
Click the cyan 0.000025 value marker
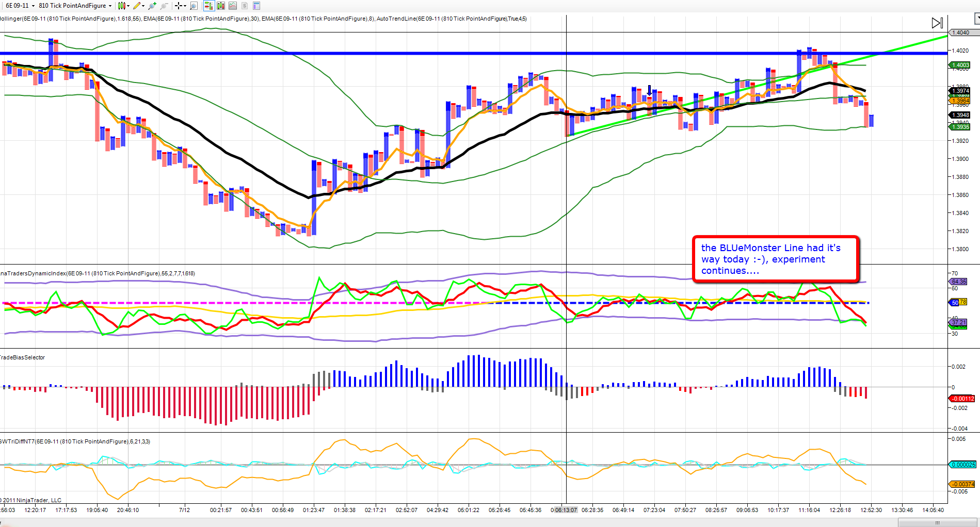962,465
